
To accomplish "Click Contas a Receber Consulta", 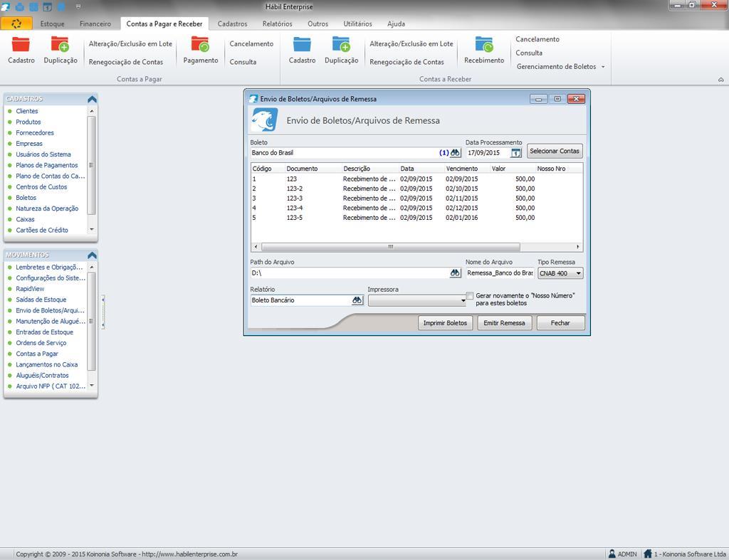I will point(529,53).
